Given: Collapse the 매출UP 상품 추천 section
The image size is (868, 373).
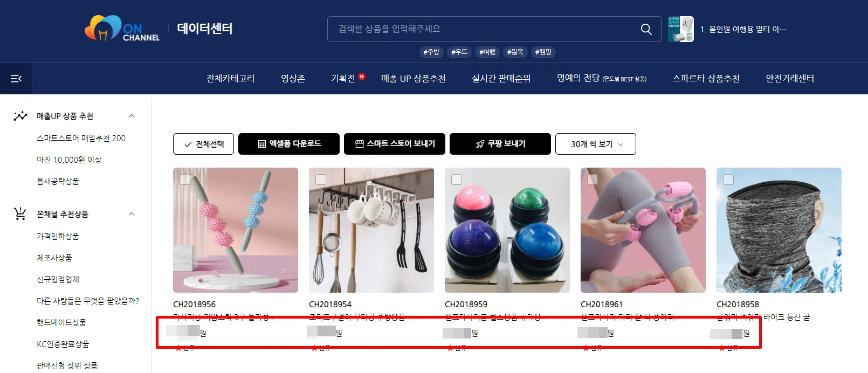Looking at the screenshot, I should [132, 116].
